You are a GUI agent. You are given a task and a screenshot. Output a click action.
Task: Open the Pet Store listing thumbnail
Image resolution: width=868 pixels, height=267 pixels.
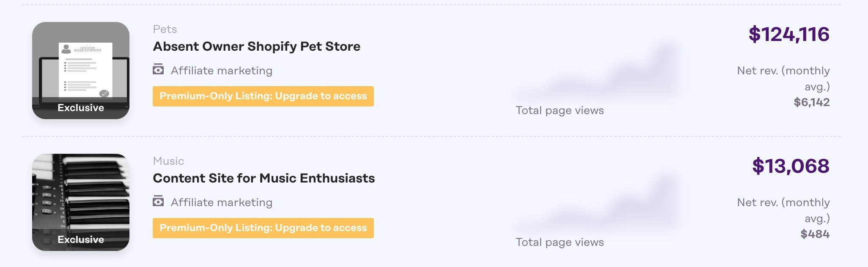tap(81, 63)
